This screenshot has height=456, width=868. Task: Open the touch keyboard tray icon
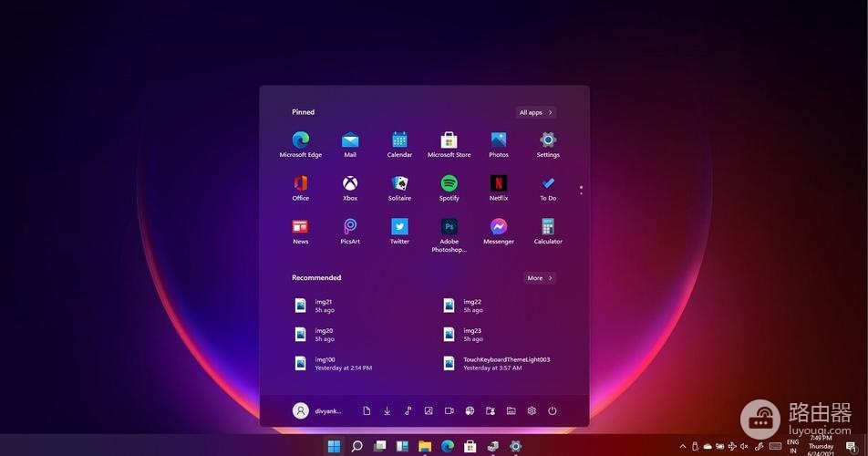tap(776, 446)
